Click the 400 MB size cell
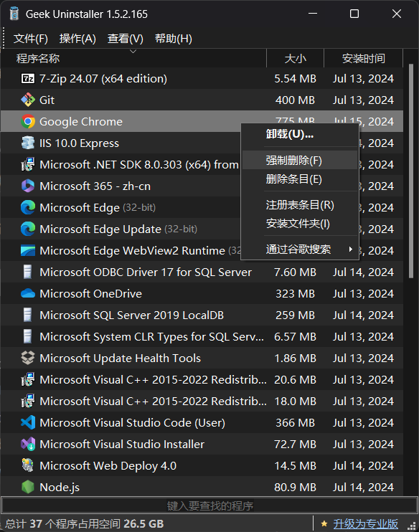The width and height of the screenshot is (419, 532). (x=295, y=100)
